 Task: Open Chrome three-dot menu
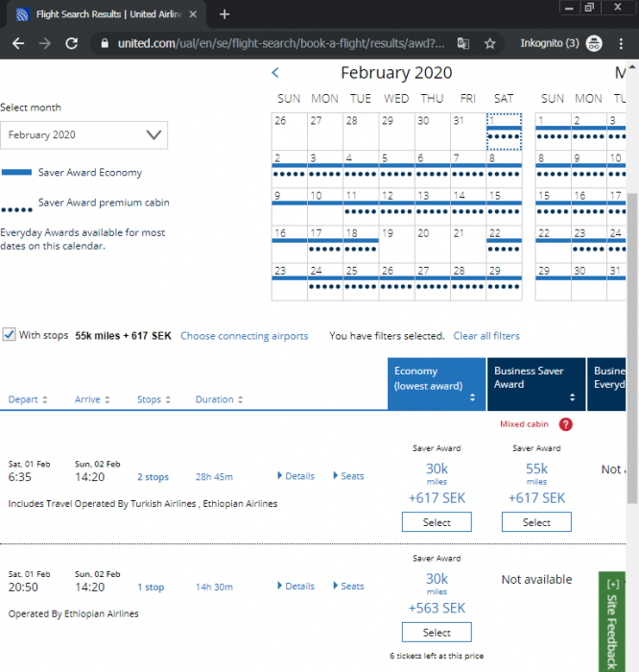pyautogui.click(x=623, y=43)
